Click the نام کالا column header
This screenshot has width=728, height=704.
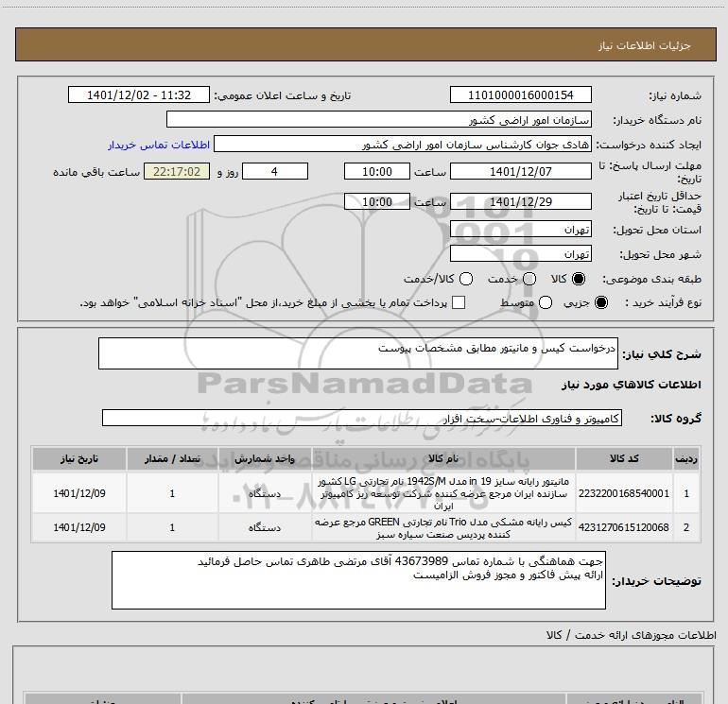coord(443,458)
